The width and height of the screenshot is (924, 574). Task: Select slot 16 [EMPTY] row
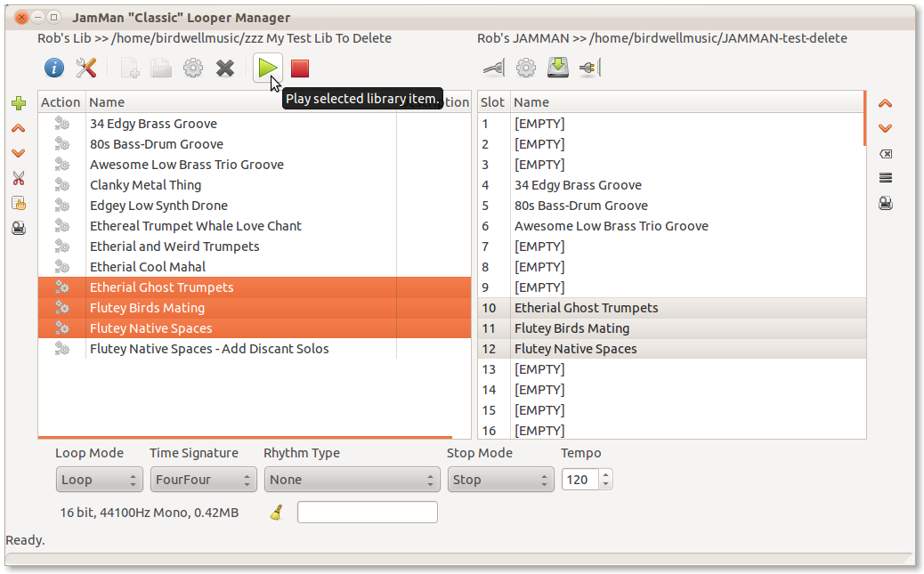pyautogui.click(x=672, y=431)
